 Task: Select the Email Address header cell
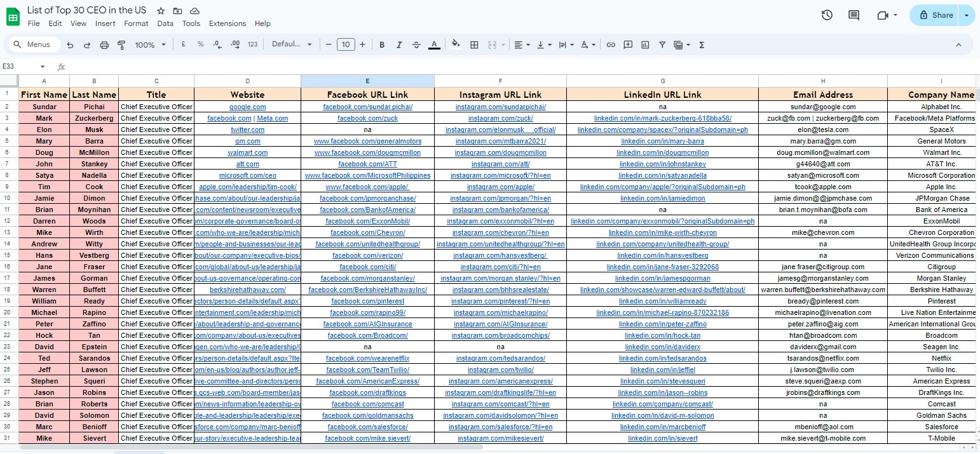[823, 95]
